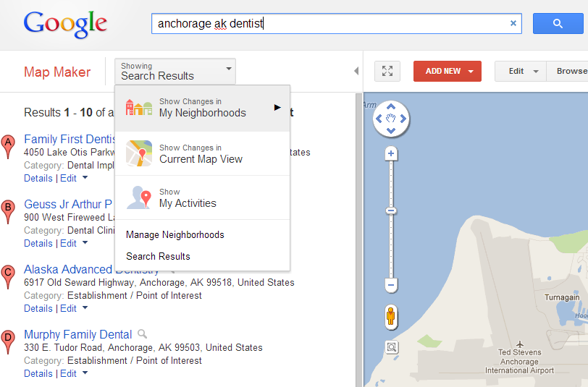The image size is (588, 387).
Task: Open the Alaska Advanced Dentistry result link
Action: [91, 269]
